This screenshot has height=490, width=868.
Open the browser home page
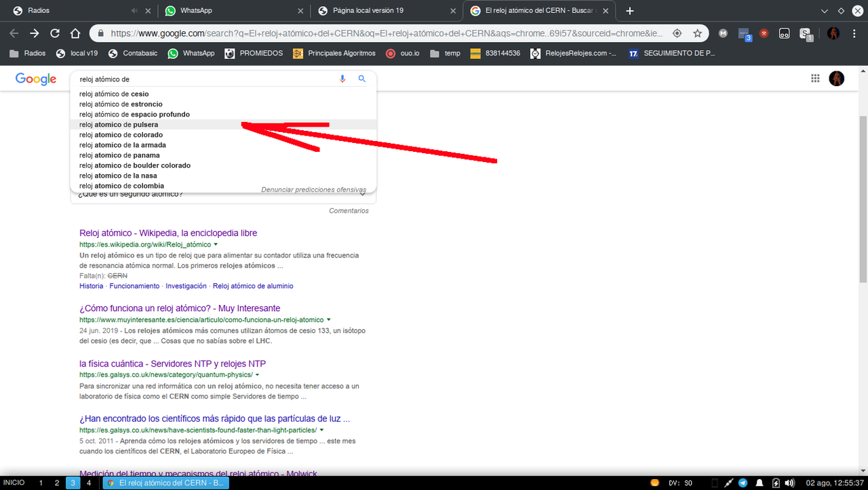click(x=75, y=33)
